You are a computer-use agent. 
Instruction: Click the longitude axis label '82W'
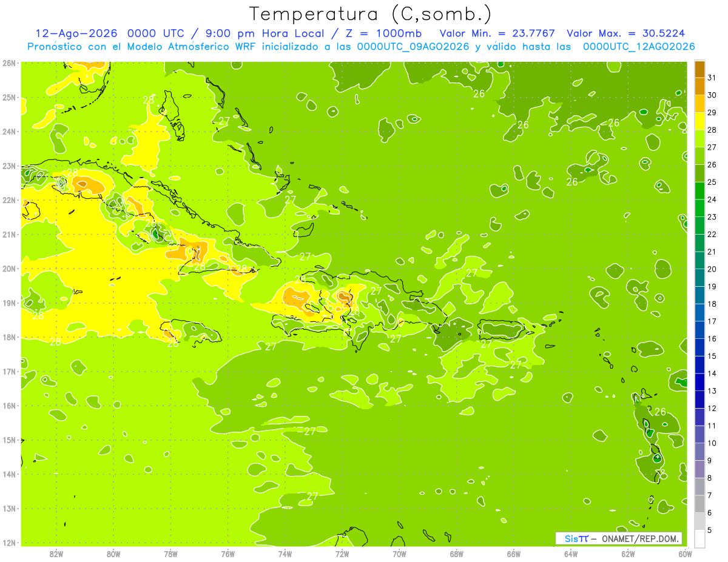click(x=56, y=554)
